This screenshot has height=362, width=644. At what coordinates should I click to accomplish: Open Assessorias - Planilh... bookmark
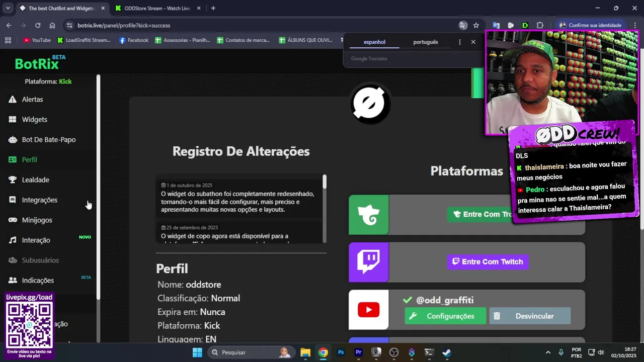(183, 40)
